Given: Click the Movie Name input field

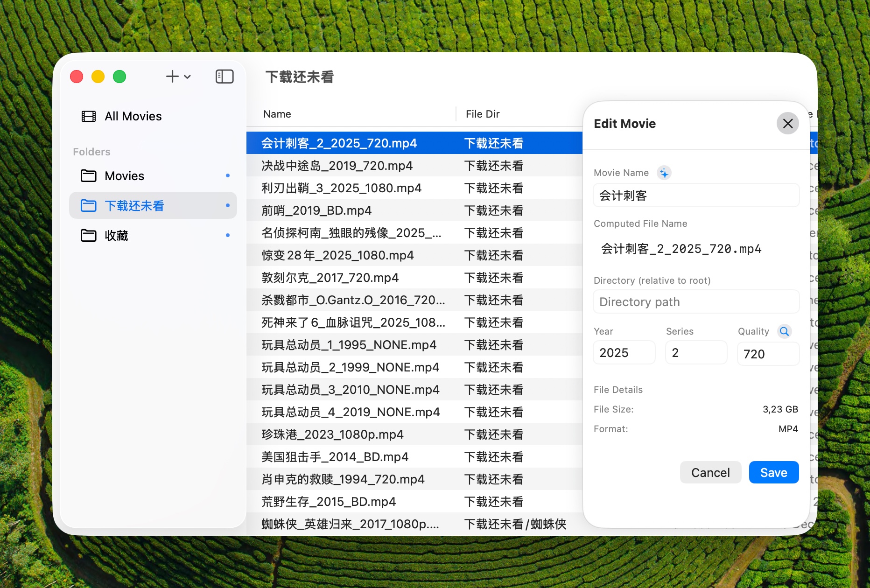Looking at the screenshot, I should (x=695, y=196).
